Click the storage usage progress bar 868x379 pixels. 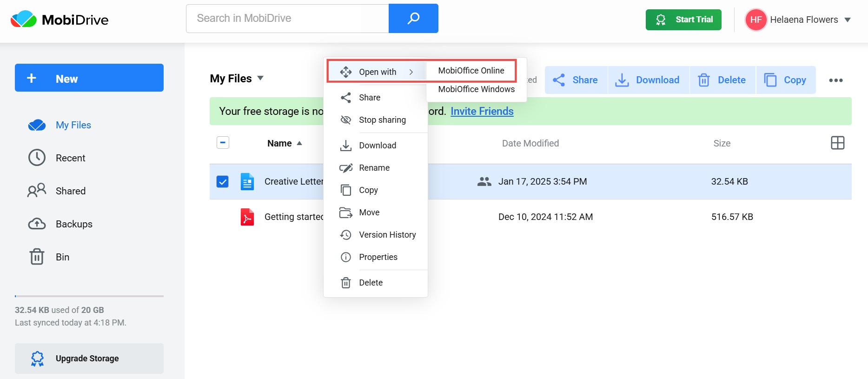coord(89,296)
